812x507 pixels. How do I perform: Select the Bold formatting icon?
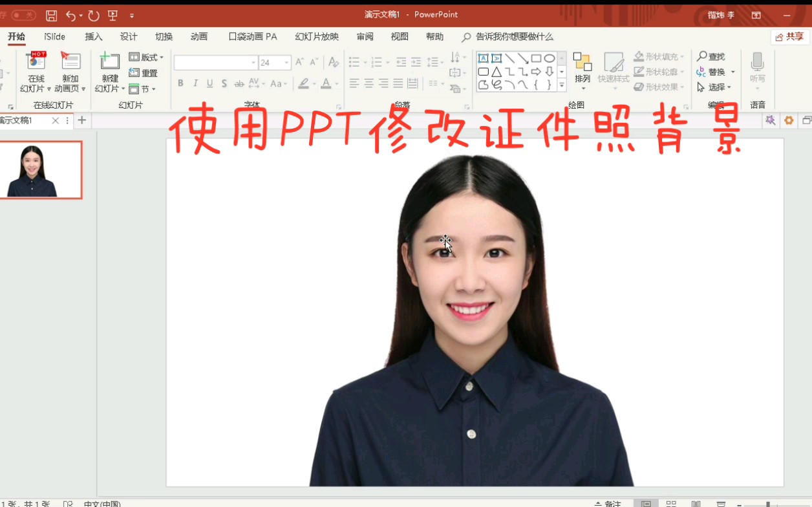pos(180,83)
